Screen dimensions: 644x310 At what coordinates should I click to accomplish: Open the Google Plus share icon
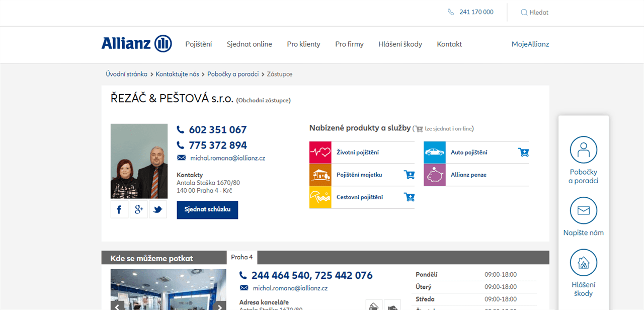pos(138,209)
